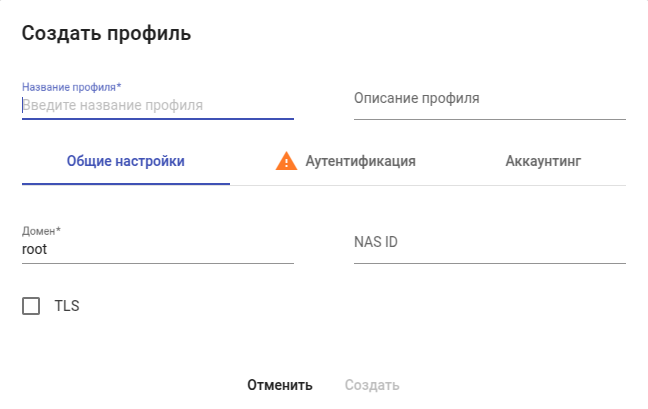Click the Домен field label
The width and height of the screenshot is (648, 409).
pyautogui.click(x=41, y=231)
